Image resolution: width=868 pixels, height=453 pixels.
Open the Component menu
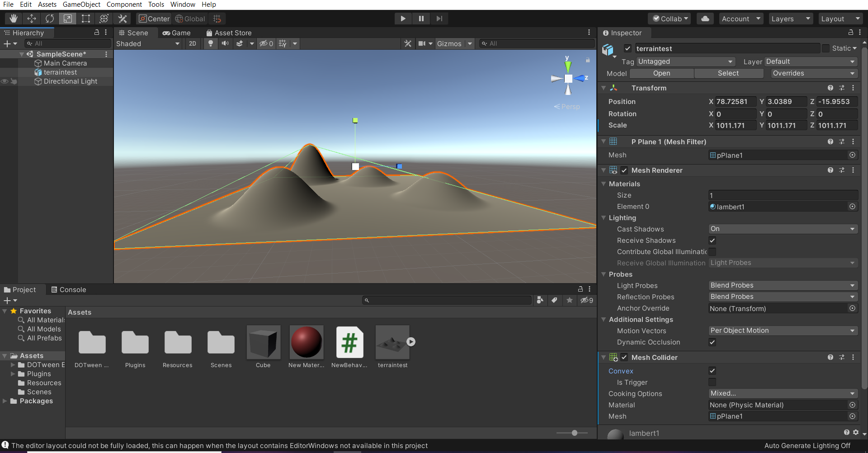pyautogui.click(x=124, y=5)
